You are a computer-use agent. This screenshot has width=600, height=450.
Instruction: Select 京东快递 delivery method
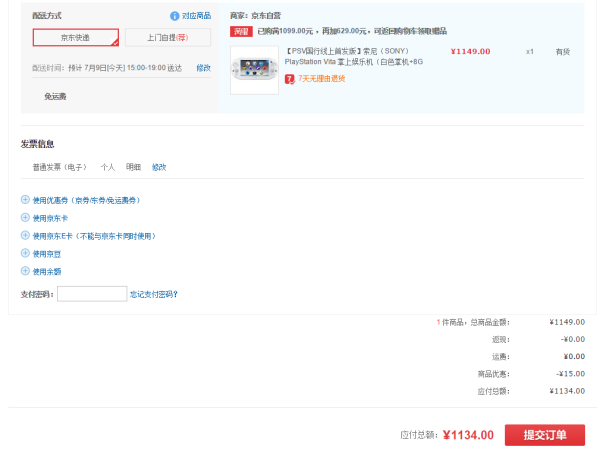click(x=75, y=38)
